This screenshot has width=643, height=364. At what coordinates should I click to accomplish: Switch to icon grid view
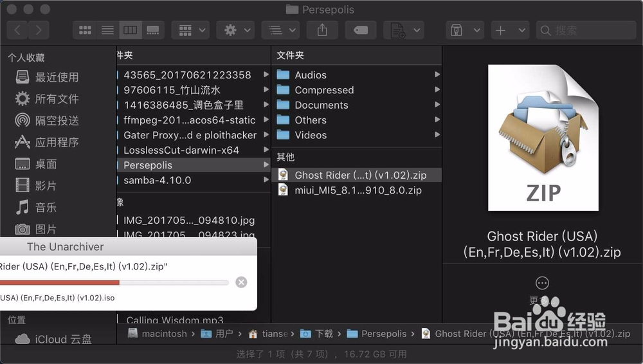tap(85, 30)
